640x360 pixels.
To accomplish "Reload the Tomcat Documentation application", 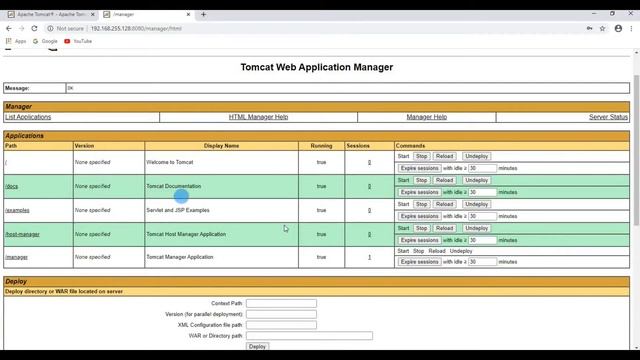I will point(444,180).
